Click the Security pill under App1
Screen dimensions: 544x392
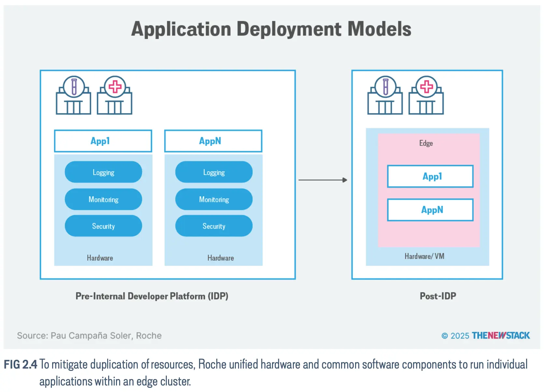103,226
